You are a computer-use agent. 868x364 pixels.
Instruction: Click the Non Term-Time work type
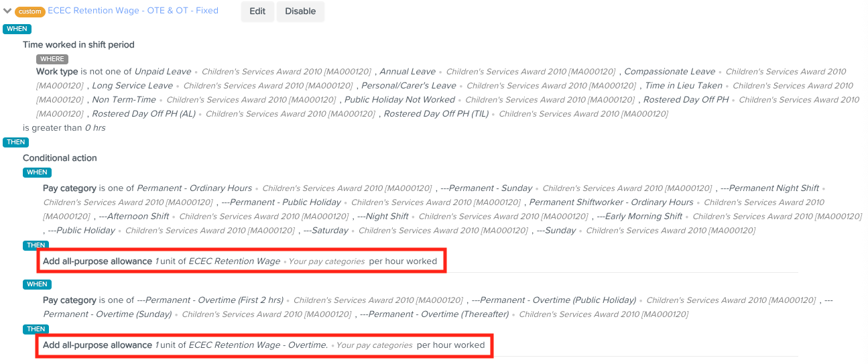pos(124,99)
